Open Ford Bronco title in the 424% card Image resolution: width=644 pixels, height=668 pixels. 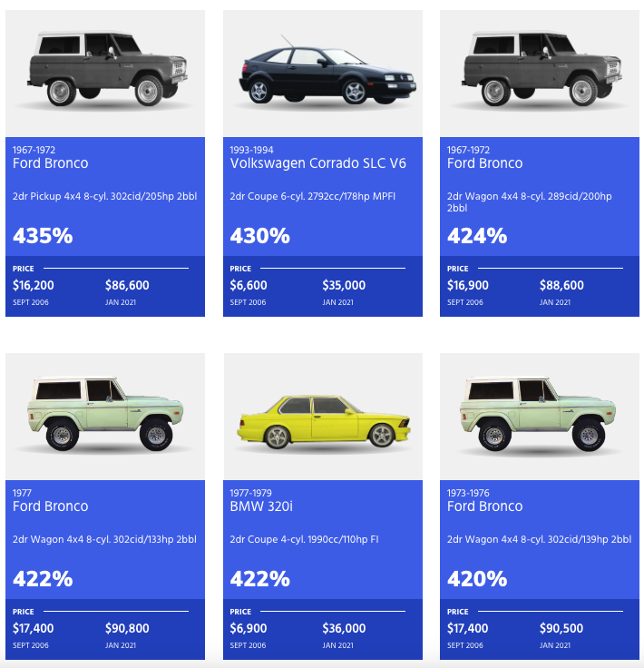click(x=485, y=163)
